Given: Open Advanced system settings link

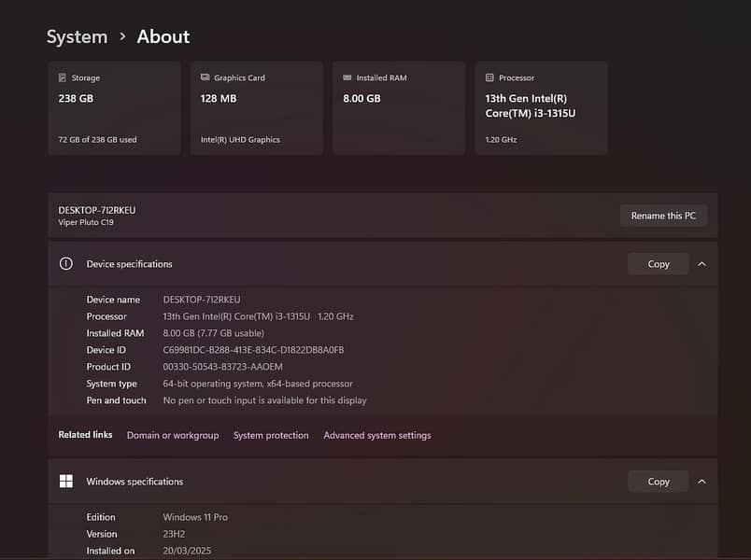Looking at the screenshot, I should pyautogui.click(x=377, y=435).
